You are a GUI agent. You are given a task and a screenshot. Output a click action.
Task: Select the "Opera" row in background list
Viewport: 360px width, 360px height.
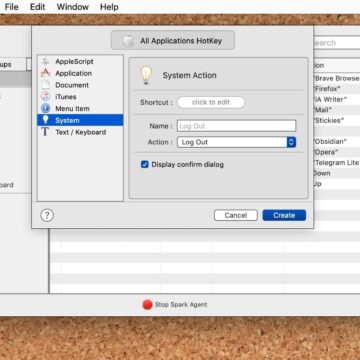pyautogui.click(x=337, y=152)
